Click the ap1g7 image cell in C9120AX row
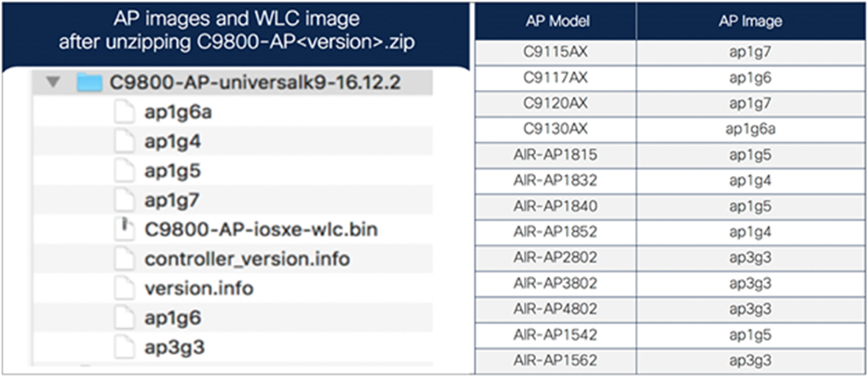 pyautogui.click(x=750, y=104)
